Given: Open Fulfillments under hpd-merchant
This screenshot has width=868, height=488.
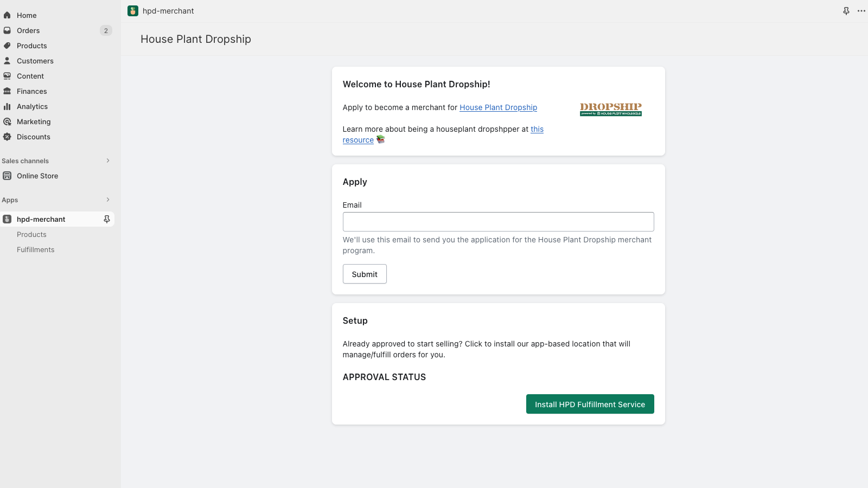Looking at the screenshot, I should tap(36, 249).
